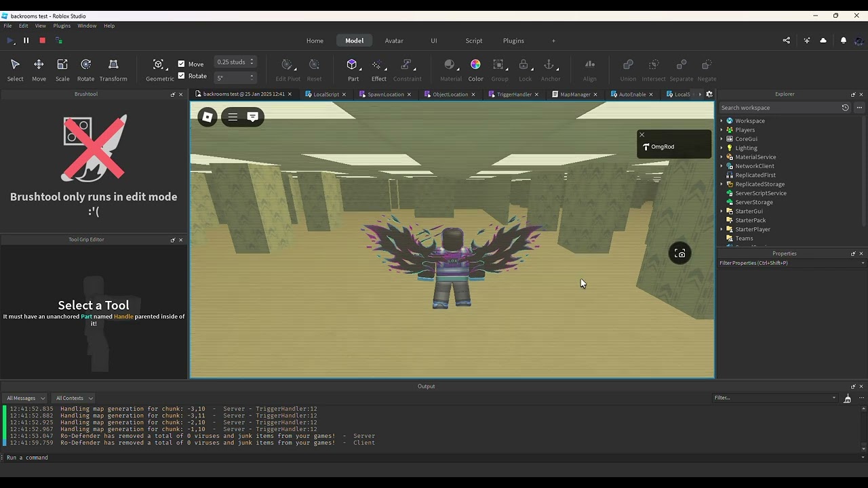Open the Plugins menu in menu bar
Screen dimensions: 868x488
tap(62, 26)
